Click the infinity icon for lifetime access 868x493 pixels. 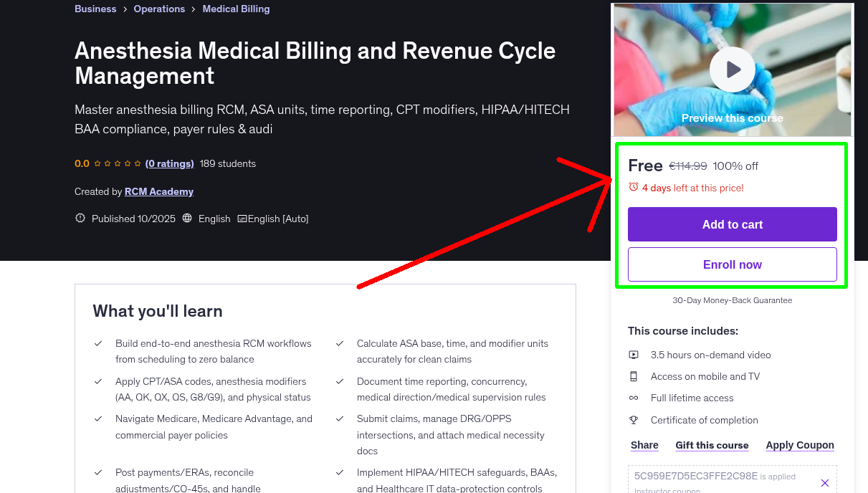coord(634,398)
